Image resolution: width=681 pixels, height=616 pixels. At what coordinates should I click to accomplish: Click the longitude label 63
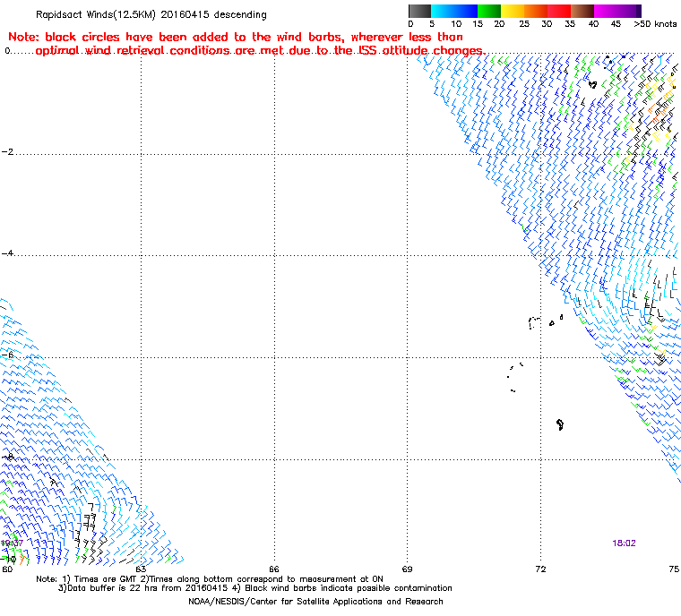pyautogui.click(x=141, y=569)
